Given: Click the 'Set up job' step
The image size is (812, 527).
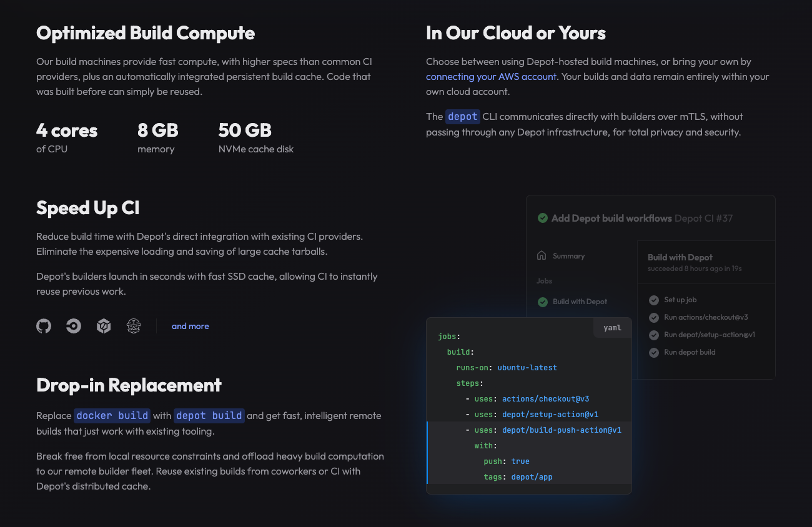Looking at the screenshot, I should pos(680,300).
